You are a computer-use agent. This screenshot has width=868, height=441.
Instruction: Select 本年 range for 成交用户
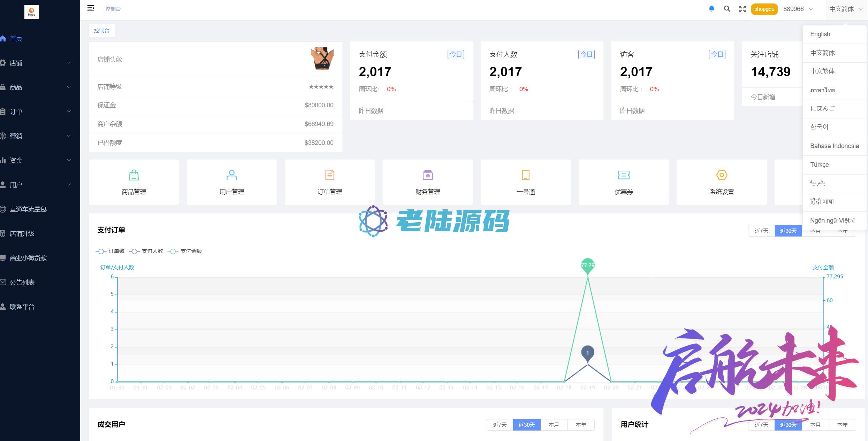(581, 425)
